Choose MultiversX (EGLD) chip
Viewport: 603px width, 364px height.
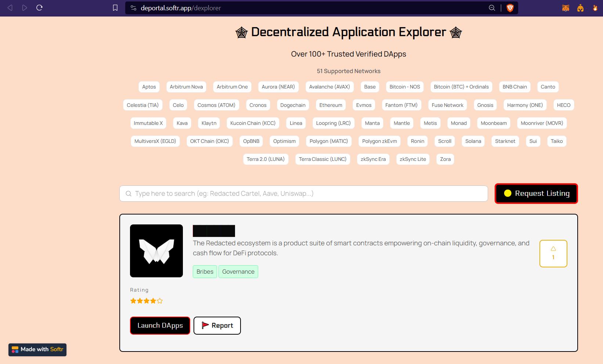[x=155, y=141]
